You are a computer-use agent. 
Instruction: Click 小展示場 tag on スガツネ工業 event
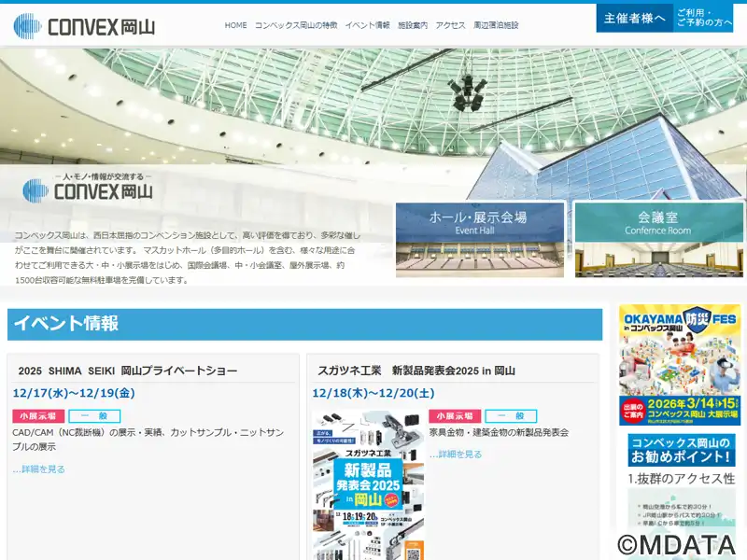(455, 416)
